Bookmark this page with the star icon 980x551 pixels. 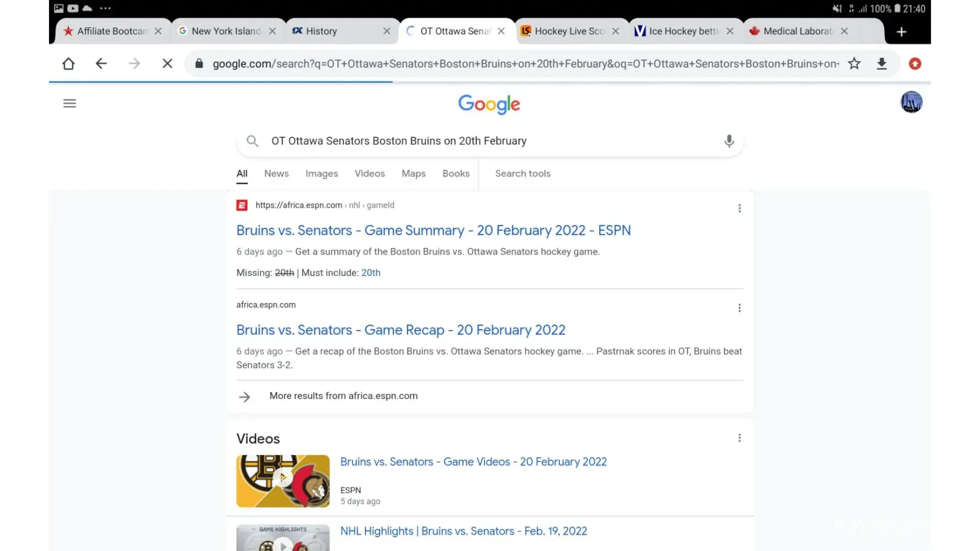854,64
